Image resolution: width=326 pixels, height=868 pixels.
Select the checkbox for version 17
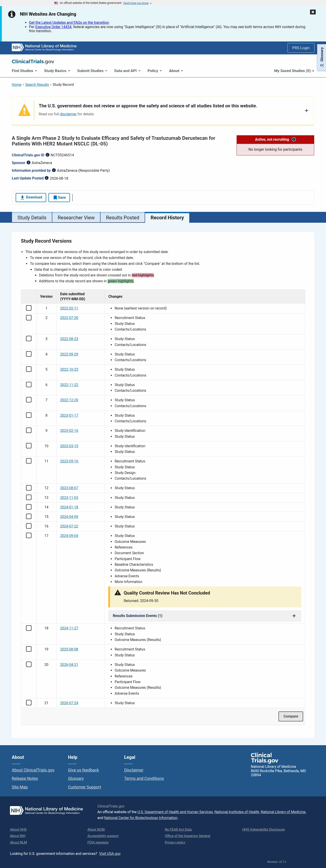pos(29,535)
